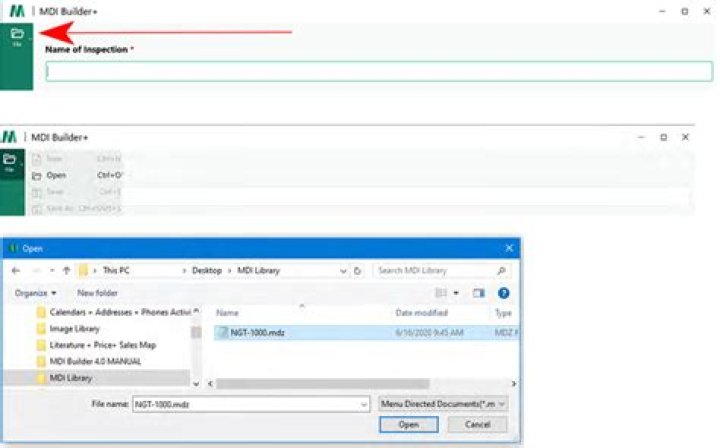Screen dimensions: 720x448
Task: Choose Open from the File menu
Action: point(77,175)
